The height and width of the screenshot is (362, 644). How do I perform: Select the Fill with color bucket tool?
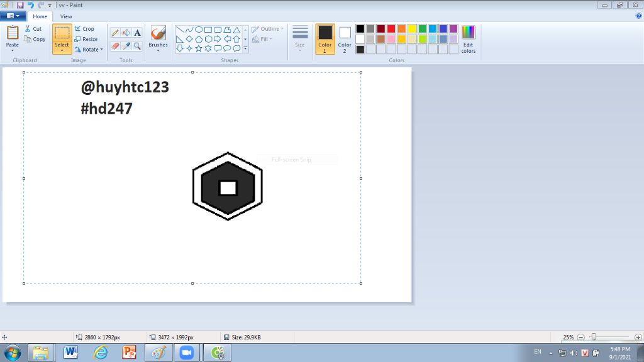coord(126,33)
